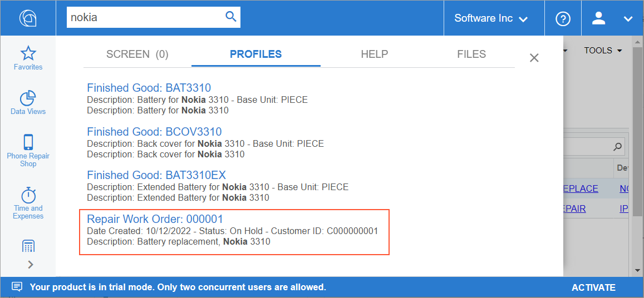Open Time and Expenses workspace

pyautogui.click(x=28, y=203)
